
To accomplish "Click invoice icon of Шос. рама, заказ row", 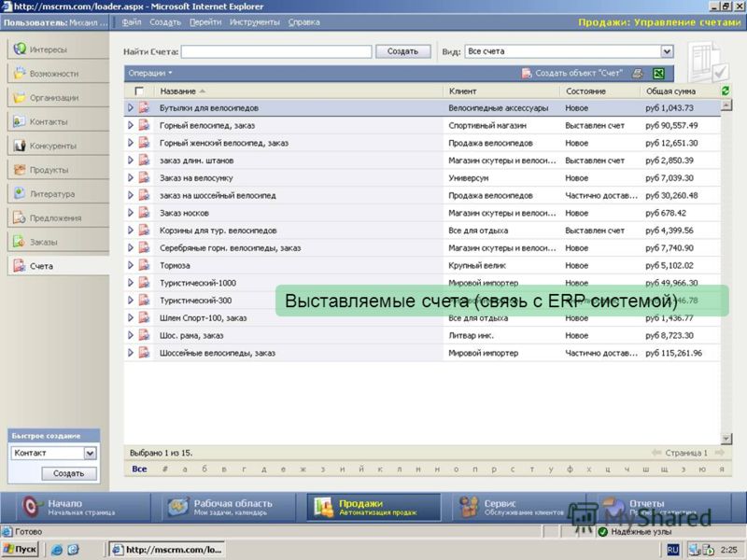I will tap(144, 335).
